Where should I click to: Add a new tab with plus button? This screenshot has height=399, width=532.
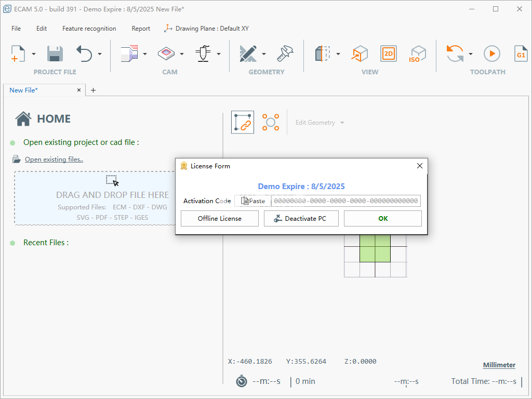click(94, 90)
